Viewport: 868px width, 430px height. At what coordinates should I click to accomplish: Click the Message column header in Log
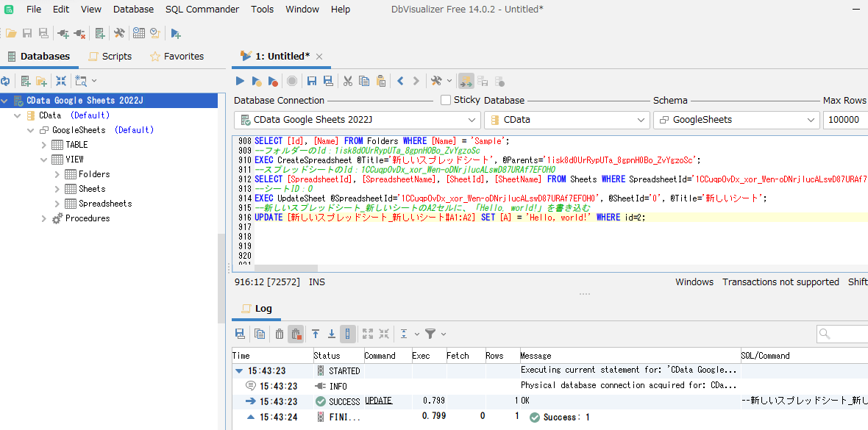(630, 356)
